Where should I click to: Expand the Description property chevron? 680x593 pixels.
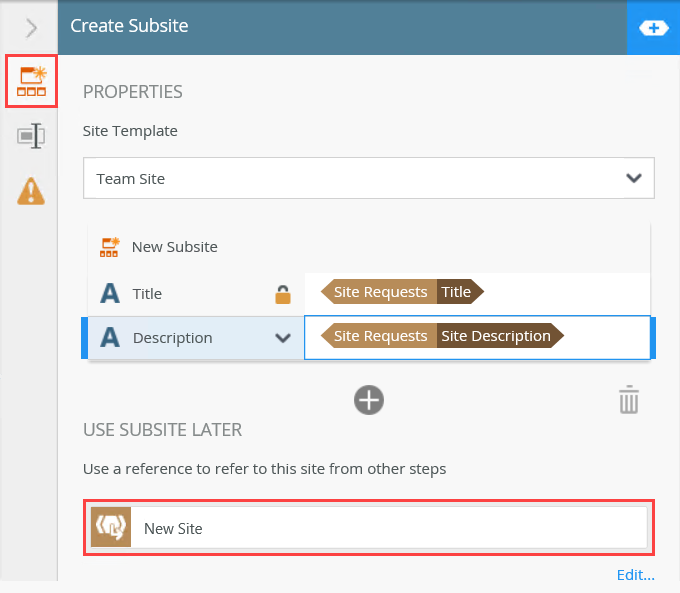(283, 338)
